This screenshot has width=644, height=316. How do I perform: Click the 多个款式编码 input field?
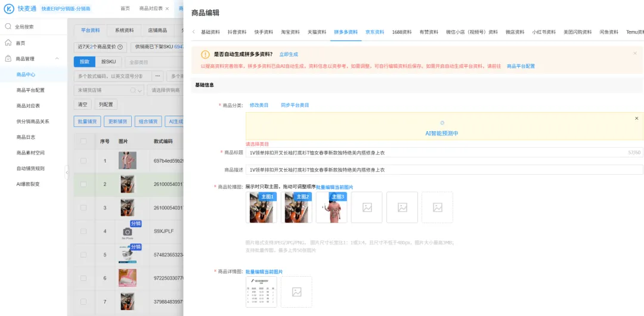click(x=112, y=76)
